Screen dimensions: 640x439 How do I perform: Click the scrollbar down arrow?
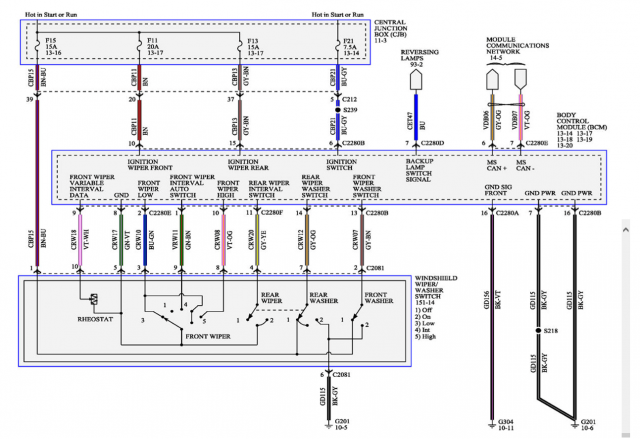tap(626, 432)
